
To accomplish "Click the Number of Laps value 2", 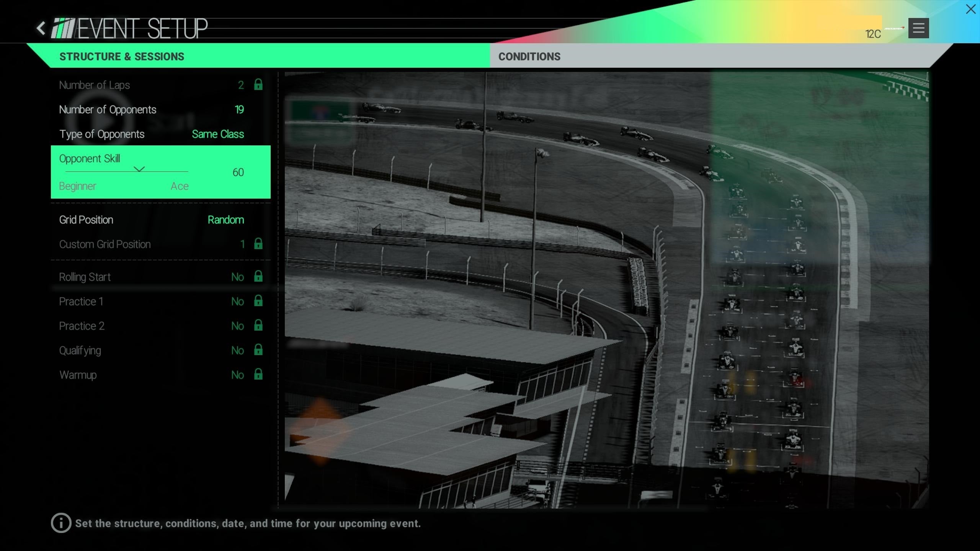I will click(241, 85).
